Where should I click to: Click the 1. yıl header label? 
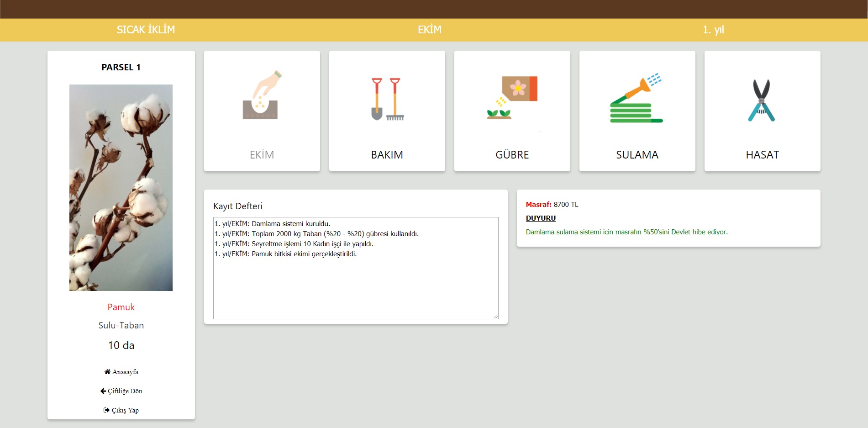pyautogui.click(x=713, y=30)
